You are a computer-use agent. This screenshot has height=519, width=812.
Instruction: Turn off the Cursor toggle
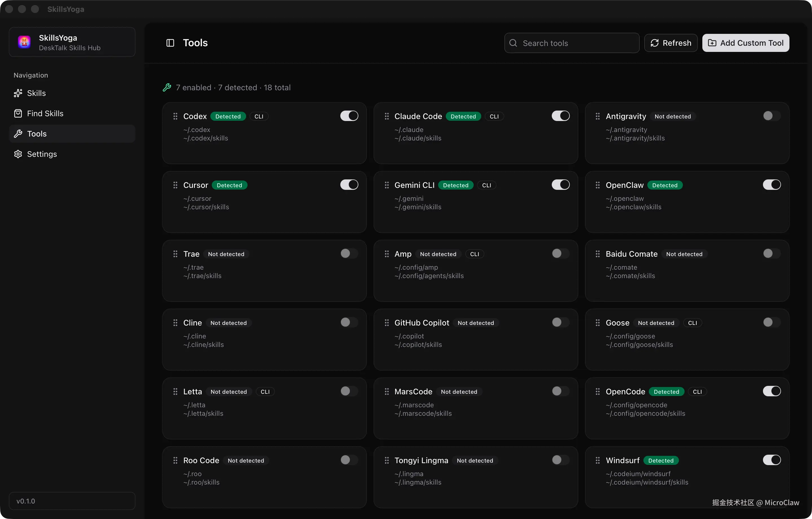coord(349,184)
